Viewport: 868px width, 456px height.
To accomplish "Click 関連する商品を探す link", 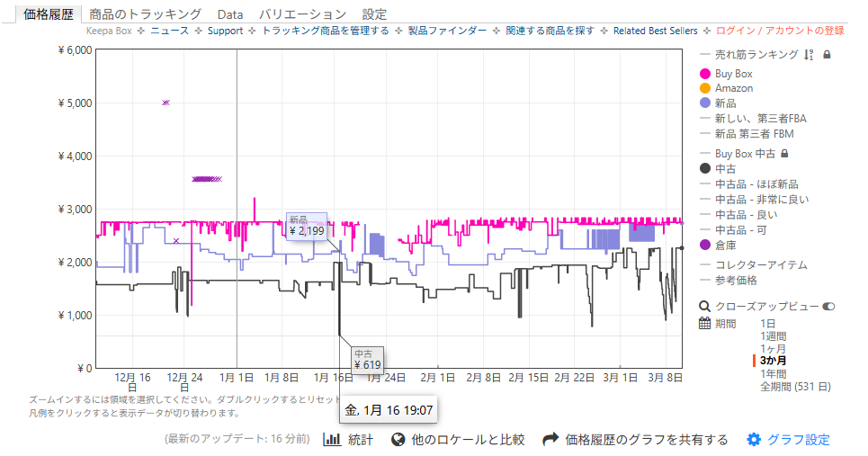I will tap(550, 31).
